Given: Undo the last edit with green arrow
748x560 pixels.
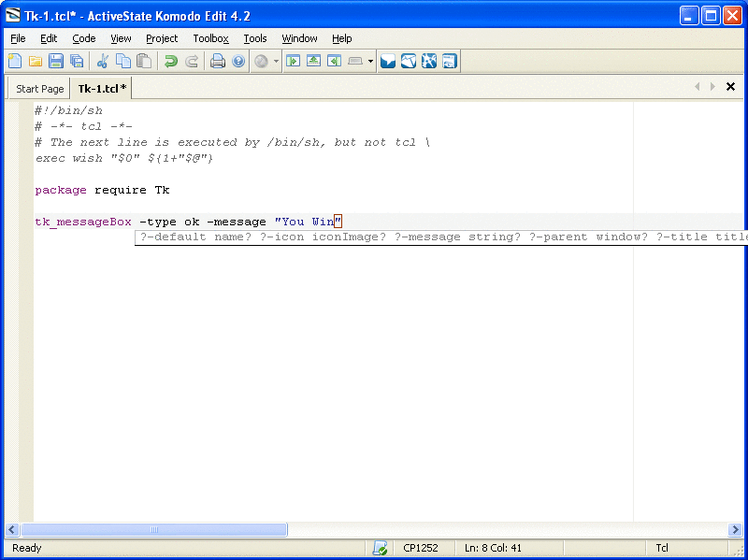Looking at the screenshot, I should pyautogui.click(x=170, y=62).
